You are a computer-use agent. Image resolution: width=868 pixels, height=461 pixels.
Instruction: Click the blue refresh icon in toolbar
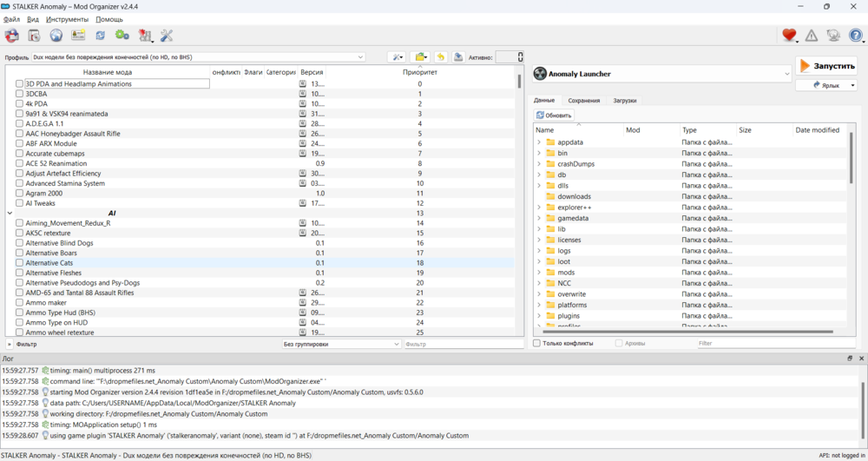pyautogui.click(x=101, y=36)
